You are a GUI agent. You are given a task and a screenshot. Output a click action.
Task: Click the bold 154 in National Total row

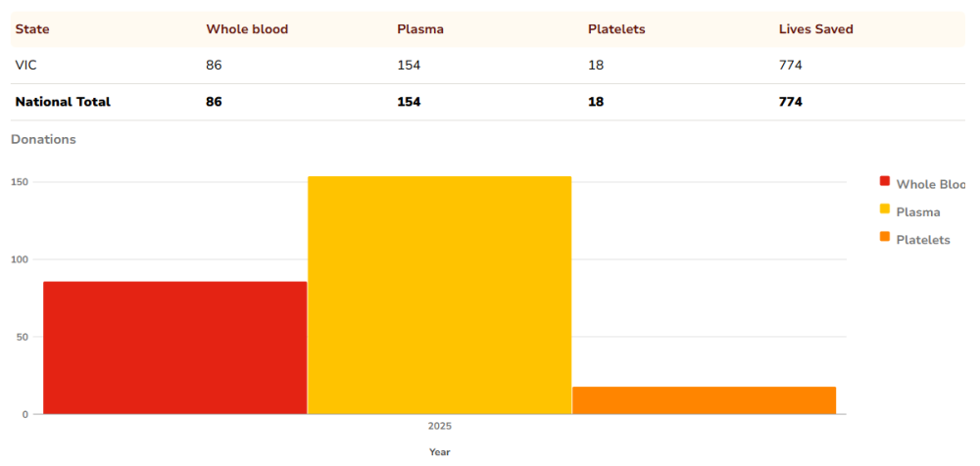409,102
